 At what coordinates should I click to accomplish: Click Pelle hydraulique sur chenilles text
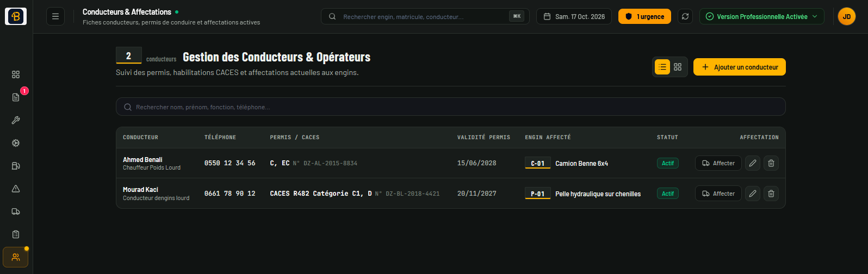tap(598, 194)
